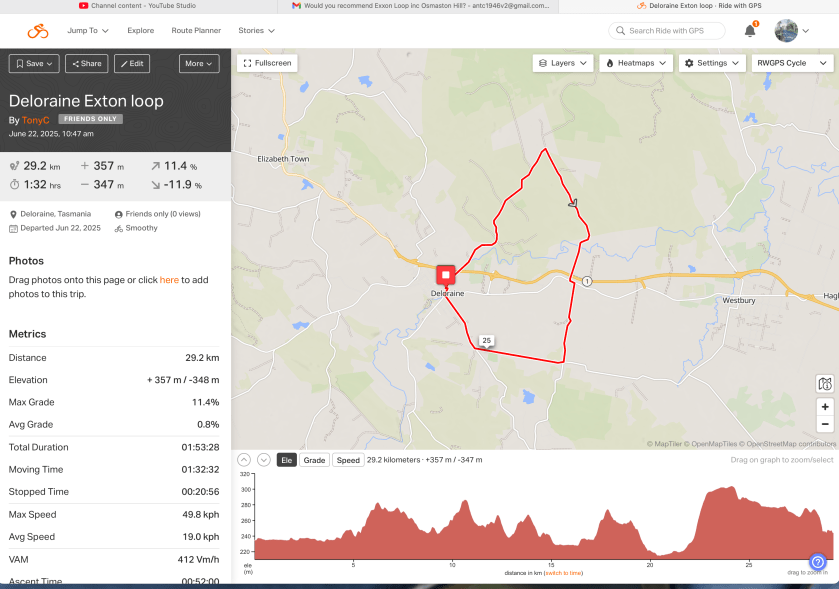
Task: Collapse elevation panel with the down arrow
Action: (x=263, y=460)
